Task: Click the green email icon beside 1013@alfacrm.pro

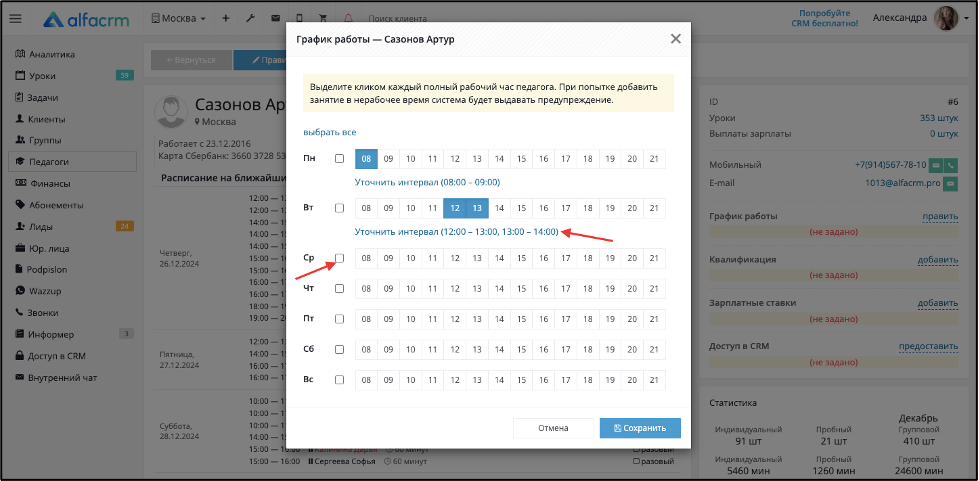Action: coord(951,184)
